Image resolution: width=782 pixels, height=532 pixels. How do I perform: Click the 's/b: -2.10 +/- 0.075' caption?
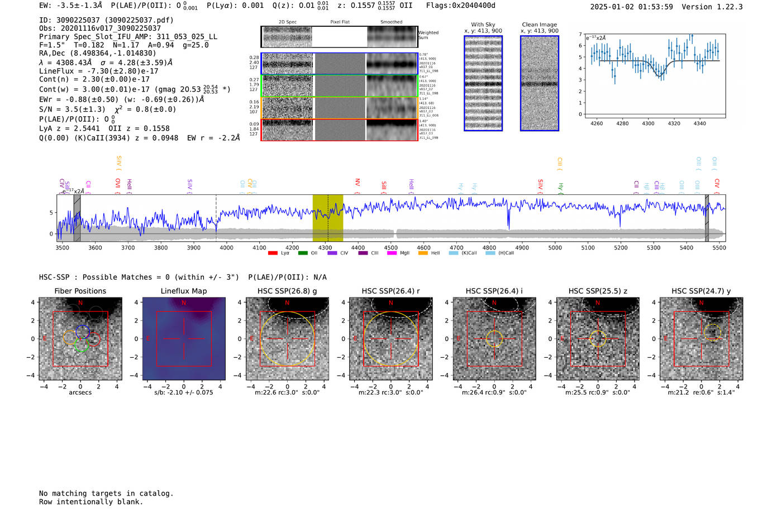pos(184,392)
